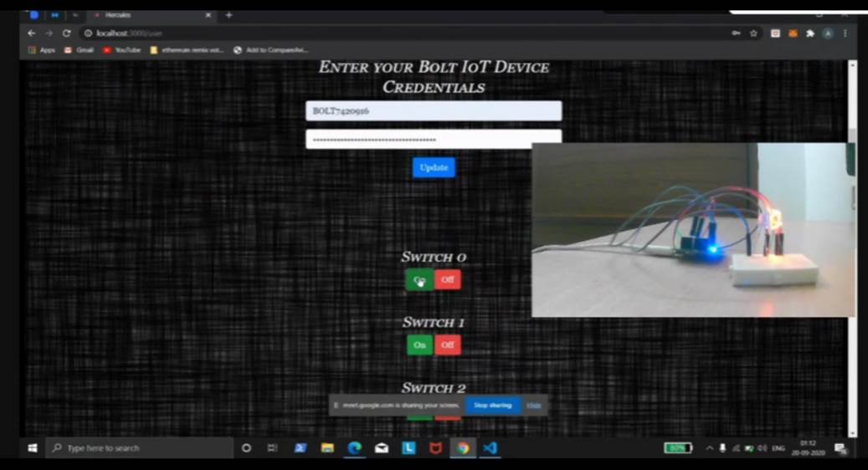Screen dimensions: 868x470
Task: Open the clock showing 01:12
Action: point(808,448)
